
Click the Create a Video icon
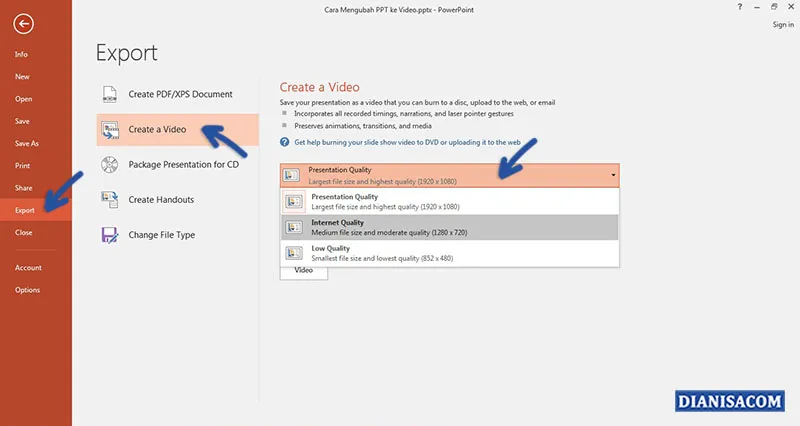point(110,130)
